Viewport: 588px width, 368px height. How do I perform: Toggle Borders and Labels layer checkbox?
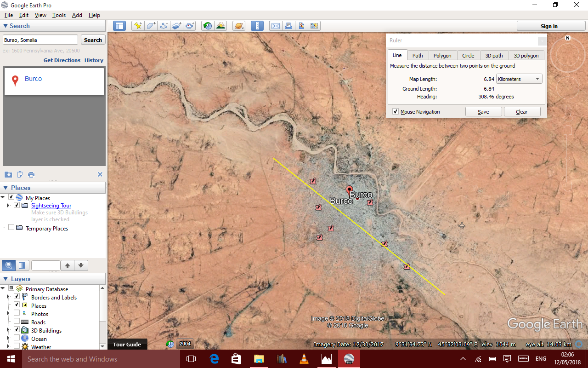[x=17, y=297]
